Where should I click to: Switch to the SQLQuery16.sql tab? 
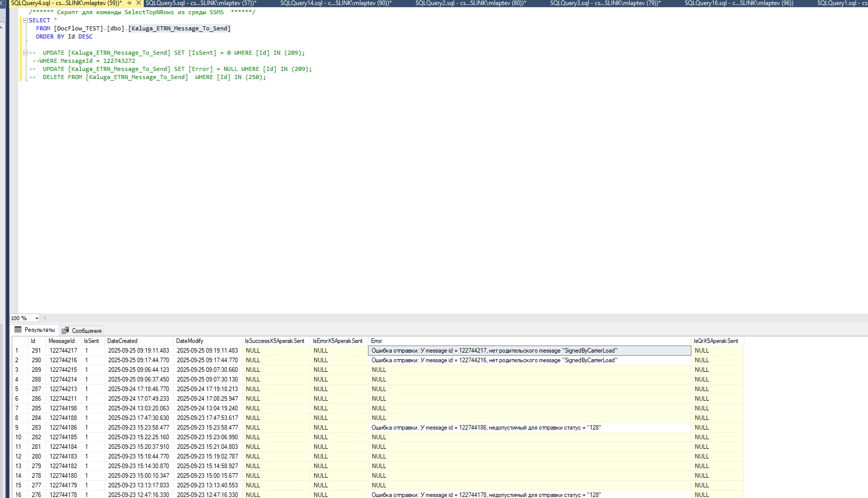[739, 3]
